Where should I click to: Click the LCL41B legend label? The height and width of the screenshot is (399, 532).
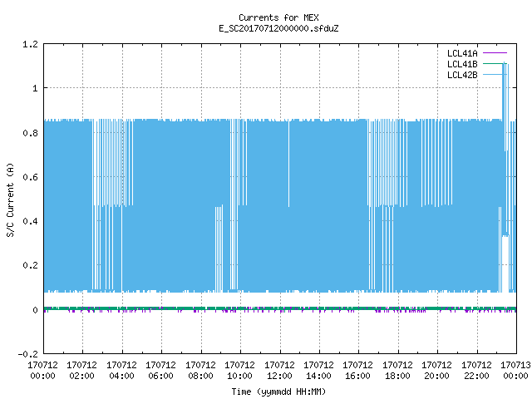[x=462, y=64]
